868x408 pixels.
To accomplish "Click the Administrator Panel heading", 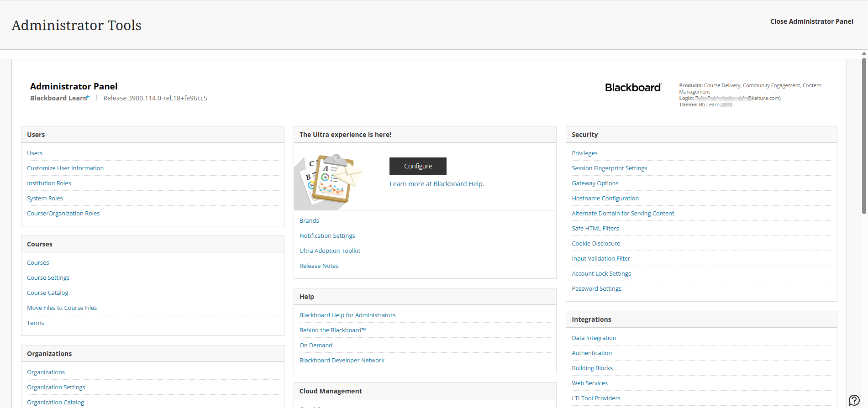I will coord(74,86).
